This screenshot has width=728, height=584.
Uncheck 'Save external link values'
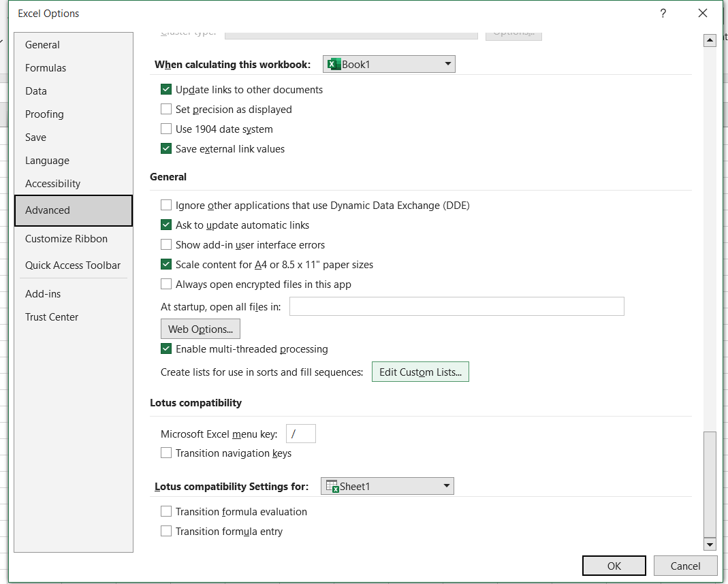[165, 148]
